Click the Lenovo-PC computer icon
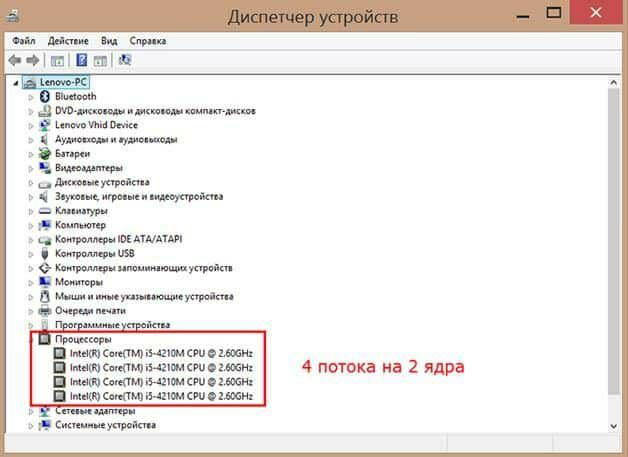The width and height of the screenshot is (628, 457). (x=30, y=83)
